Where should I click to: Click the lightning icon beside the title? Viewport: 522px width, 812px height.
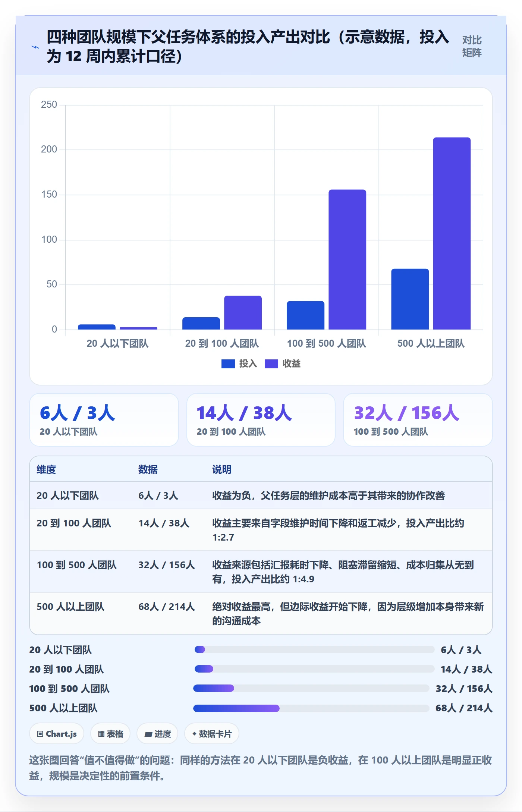[35, 47]
